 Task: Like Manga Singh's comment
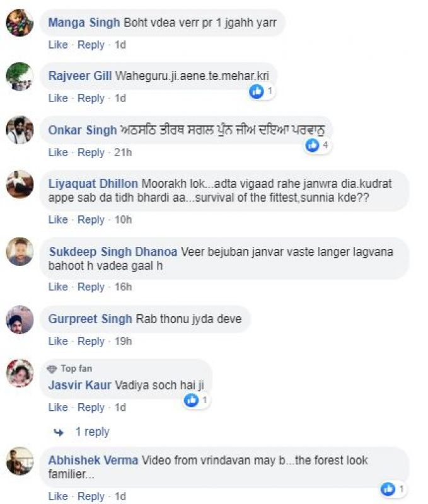(x=57, y=45)
